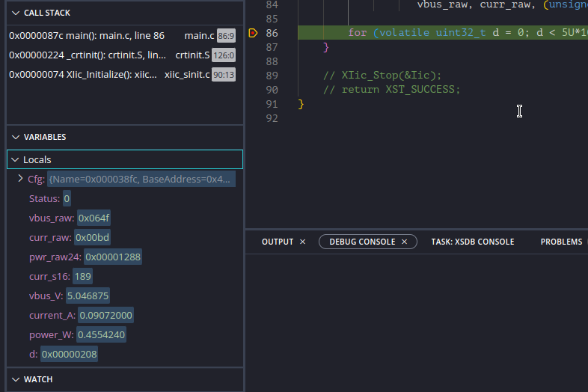Select variable d value 0x00000208
This screenshot has width=588, height=392.
tap(69, 355)
